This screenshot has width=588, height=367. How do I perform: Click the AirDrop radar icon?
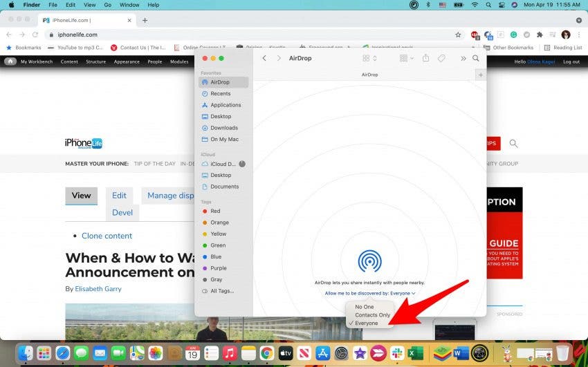pyautogui.click(x=369, y=261)
